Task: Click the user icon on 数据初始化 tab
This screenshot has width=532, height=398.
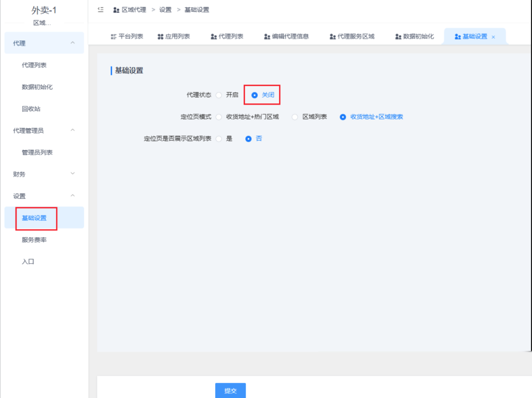Action: pos(398,36)
